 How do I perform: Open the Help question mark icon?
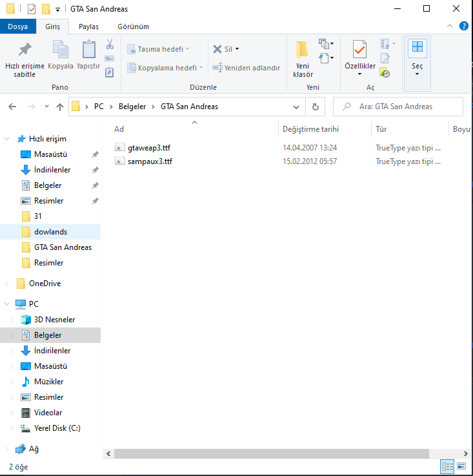(463, 26)
